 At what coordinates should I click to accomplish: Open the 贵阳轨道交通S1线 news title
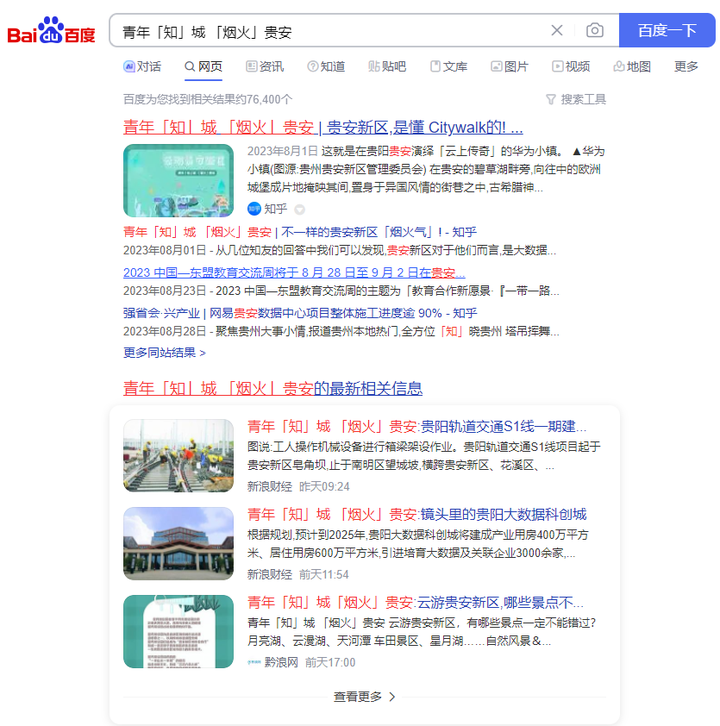pos(417,426)
